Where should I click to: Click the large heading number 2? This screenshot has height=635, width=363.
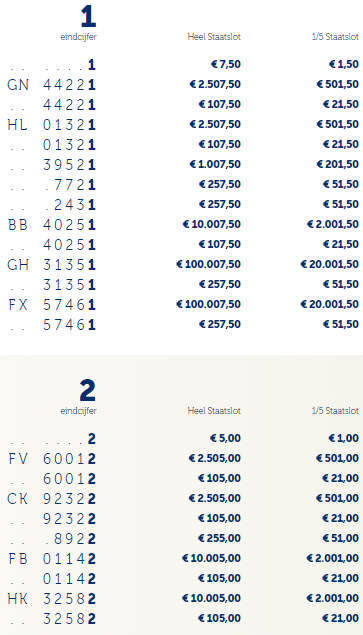88,391
